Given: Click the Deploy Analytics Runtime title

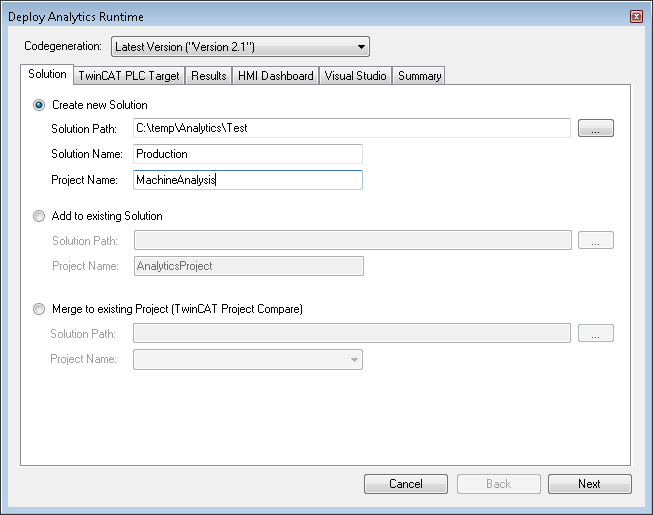Looking at the screenshot, I should (x=76, y=17).
